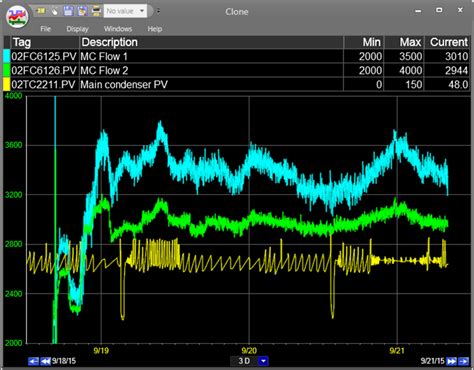Click the double left arrow fast-back button

point(45,361)
